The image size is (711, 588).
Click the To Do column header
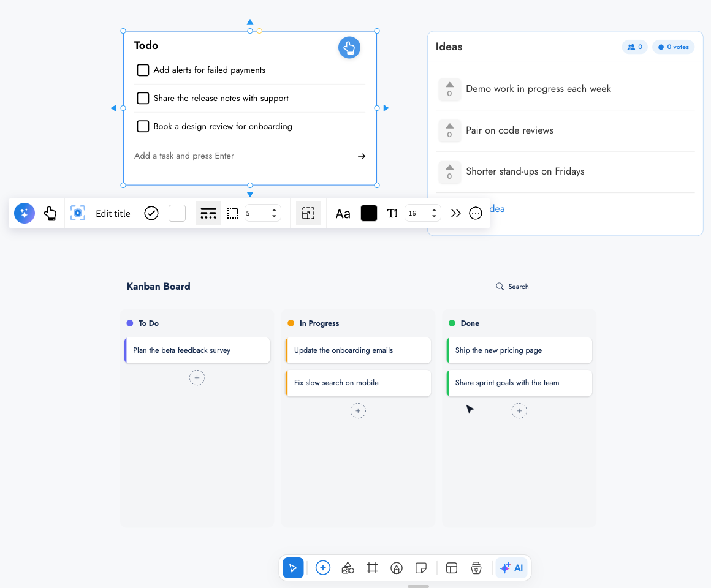148,323
